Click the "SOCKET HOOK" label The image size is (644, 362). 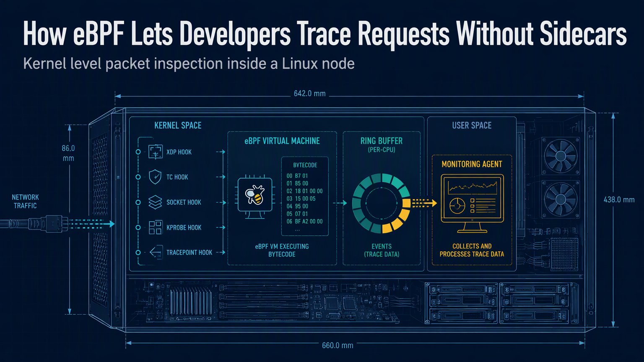pos(184,202)
